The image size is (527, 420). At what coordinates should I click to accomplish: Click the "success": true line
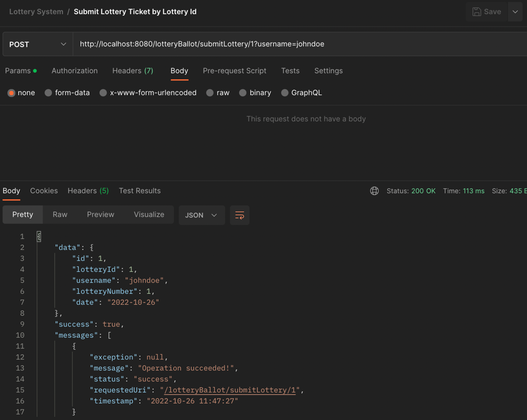pos(89,324)
